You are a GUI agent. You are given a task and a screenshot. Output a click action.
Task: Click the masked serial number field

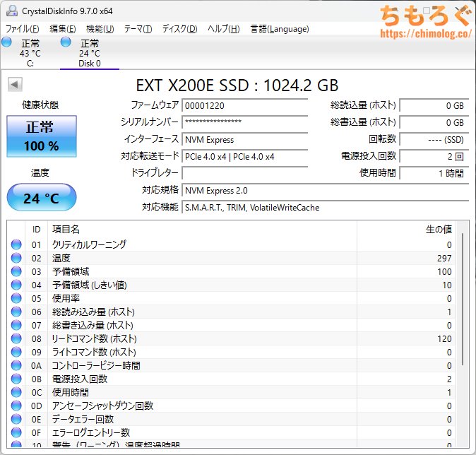coord(244,122)
